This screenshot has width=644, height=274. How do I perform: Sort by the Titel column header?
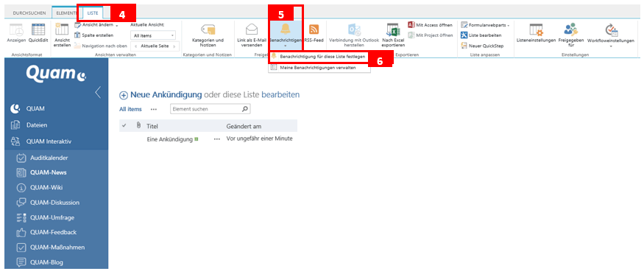152,126
